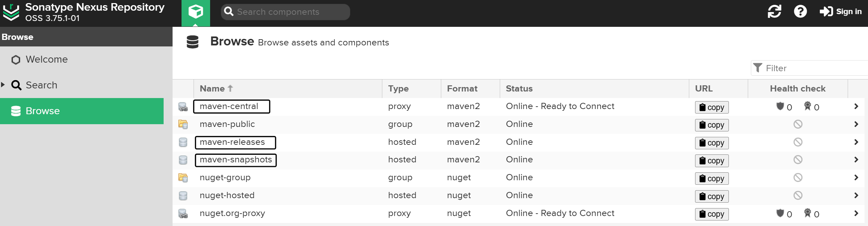Copy the nuget-hosted URL

point(712,196)
